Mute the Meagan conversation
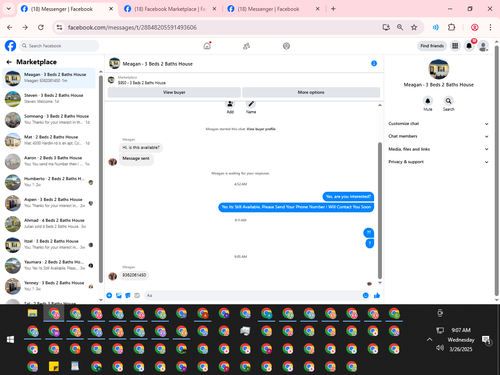Image resolution: width=500 pixels, height=375 pixels. (x=428, y=101)
